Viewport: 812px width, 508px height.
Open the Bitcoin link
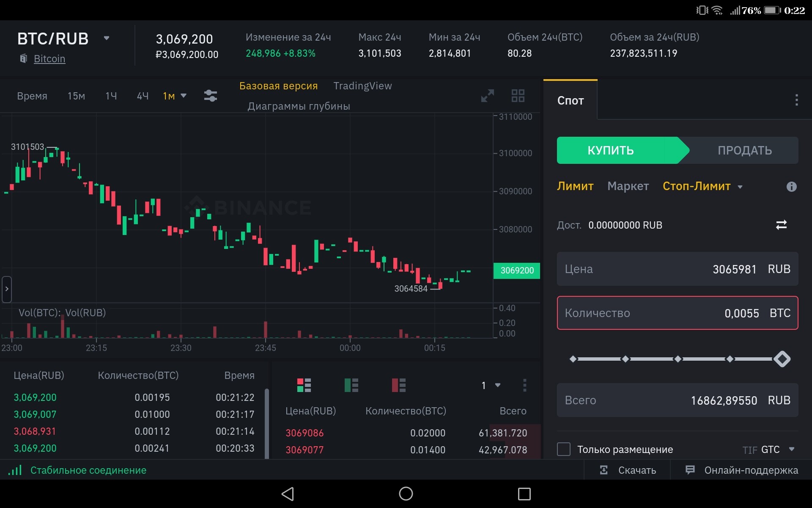(x=49, y=58)
